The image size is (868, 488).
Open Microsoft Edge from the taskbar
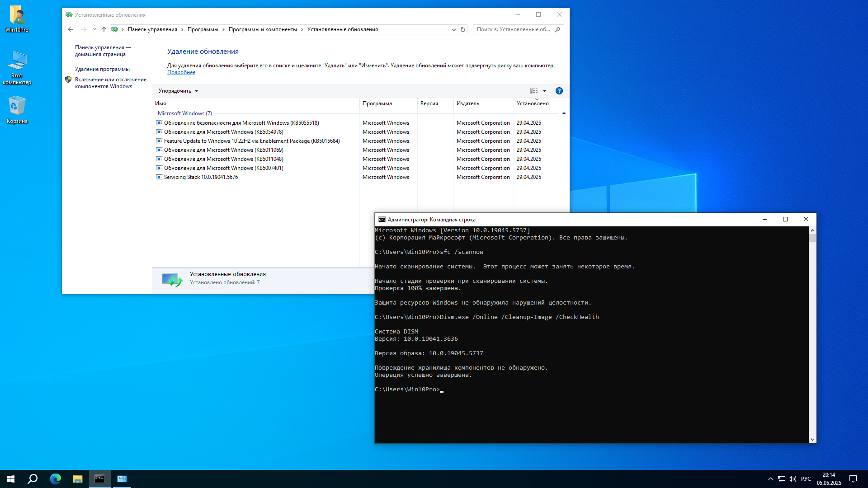pos(55,479)
